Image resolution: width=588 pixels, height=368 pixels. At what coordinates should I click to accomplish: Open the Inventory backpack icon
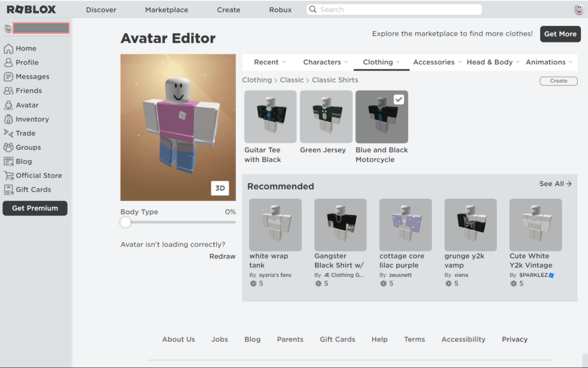coord(8,119)
